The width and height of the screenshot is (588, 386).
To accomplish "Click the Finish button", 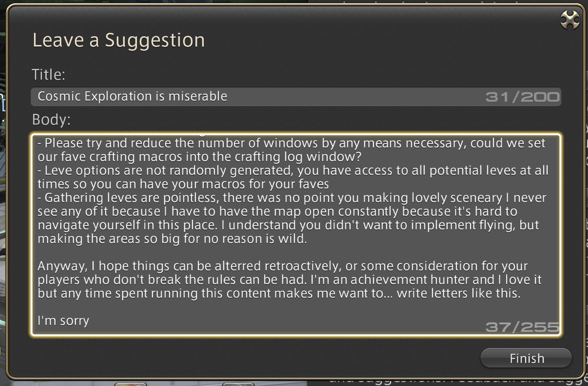I will pyautogui.click(x=526, y=358).
